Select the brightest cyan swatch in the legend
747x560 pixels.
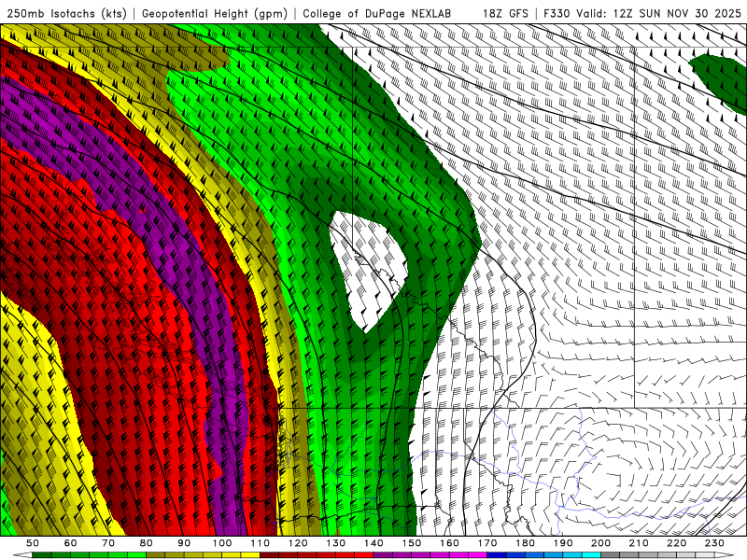tap(591, 554)
